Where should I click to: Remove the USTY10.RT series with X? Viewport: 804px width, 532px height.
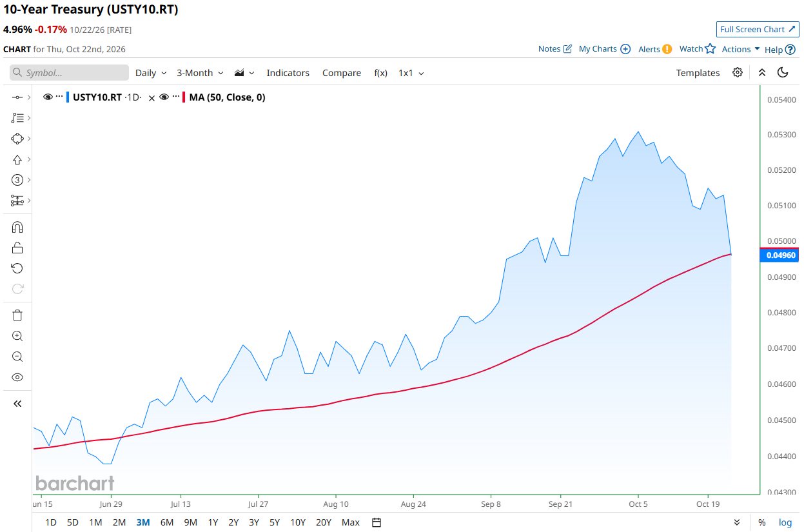tap(152, 98)
